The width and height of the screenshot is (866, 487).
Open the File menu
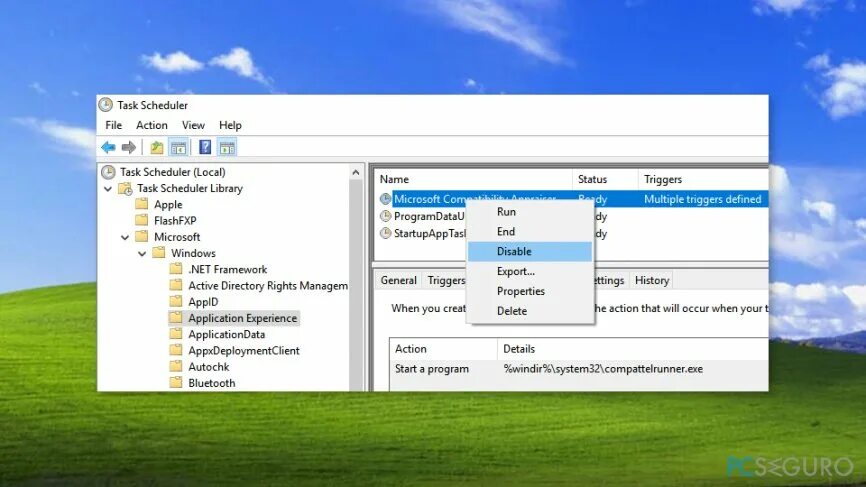click(114, 125)
